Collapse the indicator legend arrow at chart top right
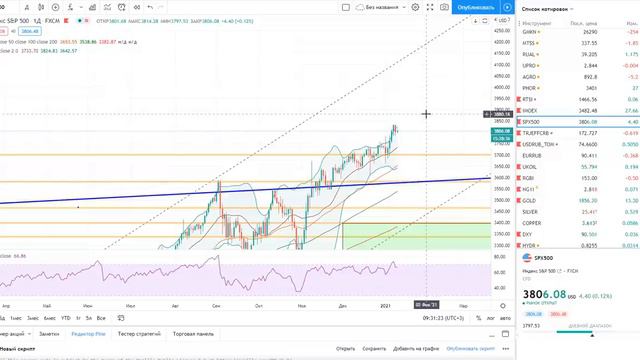This screenshot has height=360, width=640. [476, 21]
